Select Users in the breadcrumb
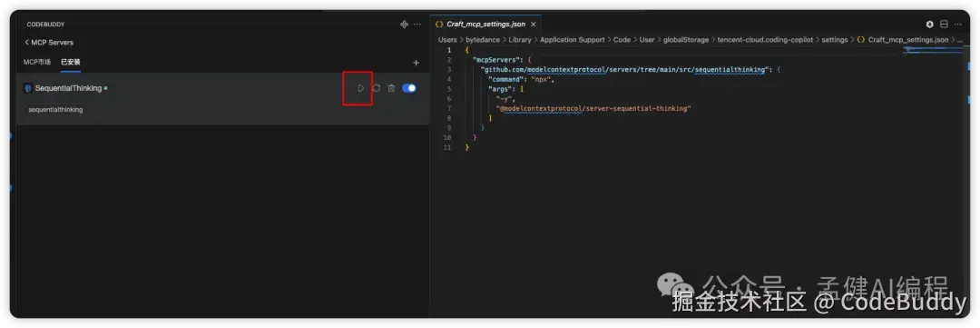Image resolution: width=980 pixels, height=328 pixels. (447, 39)
